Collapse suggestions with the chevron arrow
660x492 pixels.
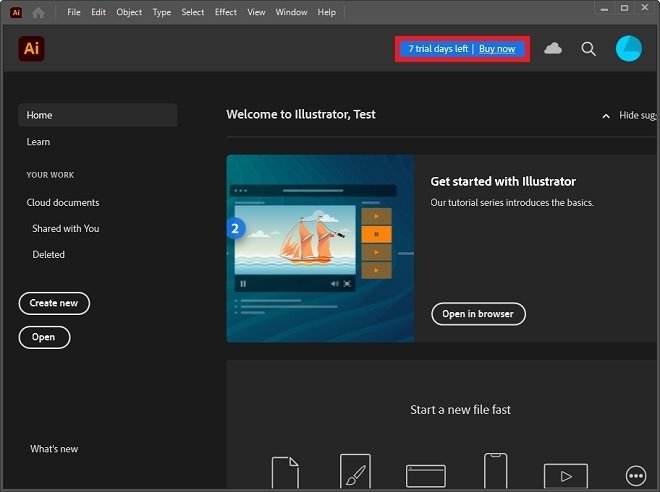coord(606,116)
